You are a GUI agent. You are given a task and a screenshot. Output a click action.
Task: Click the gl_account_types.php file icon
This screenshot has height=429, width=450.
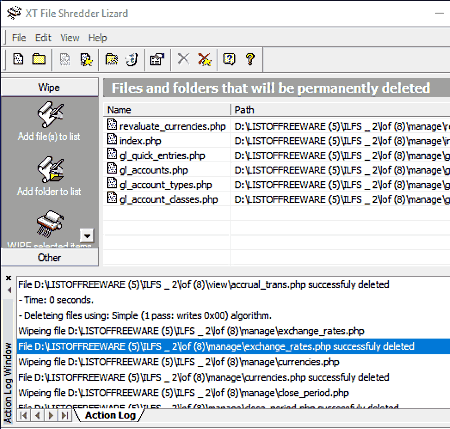pos(112,183)
